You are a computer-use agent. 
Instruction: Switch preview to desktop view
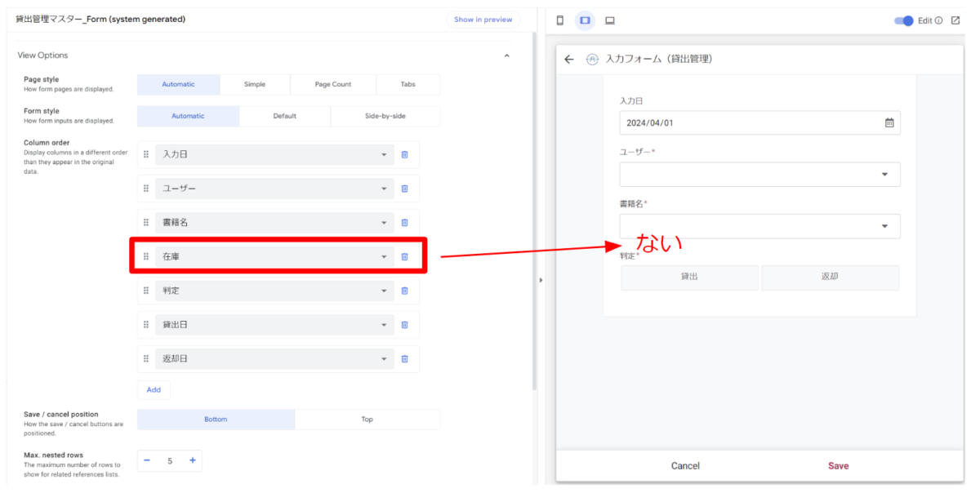(x=609, y=20)
